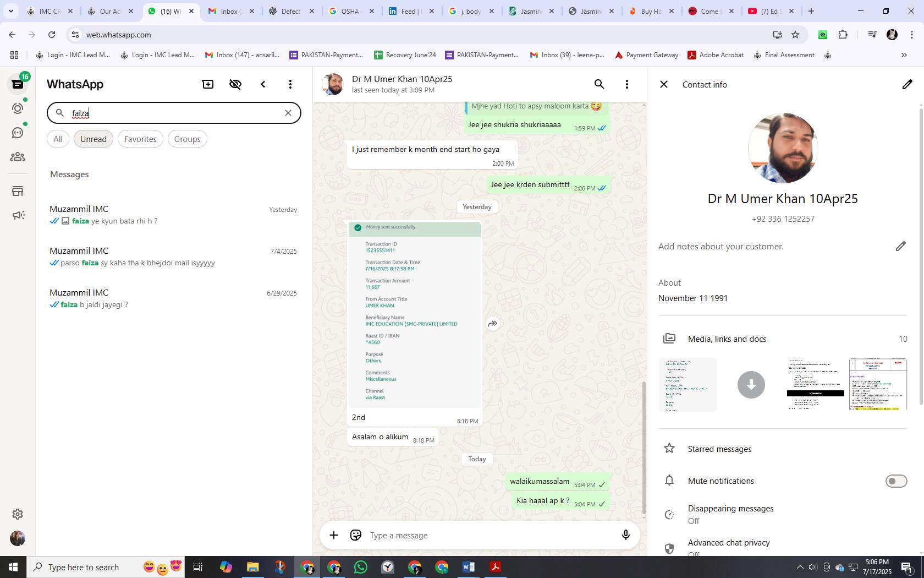Click the Windows Start button
This screenshot has width=924, height=578.
[13, 567]
